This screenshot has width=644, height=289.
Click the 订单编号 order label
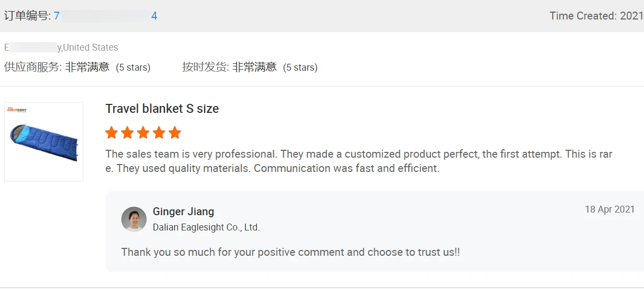click(26, 16)
